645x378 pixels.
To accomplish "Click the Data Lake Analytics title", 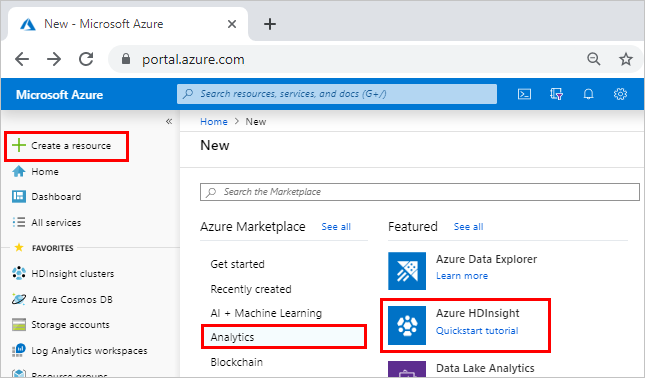I will click(485, 368).
